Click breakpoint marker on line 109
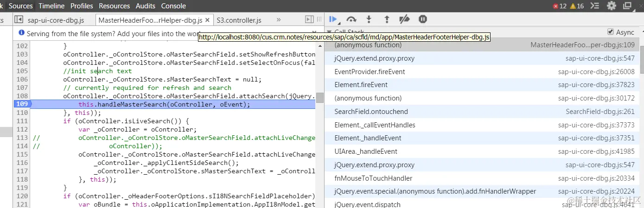Viewport: 644px width, 208px height. (x=22, y=104)
